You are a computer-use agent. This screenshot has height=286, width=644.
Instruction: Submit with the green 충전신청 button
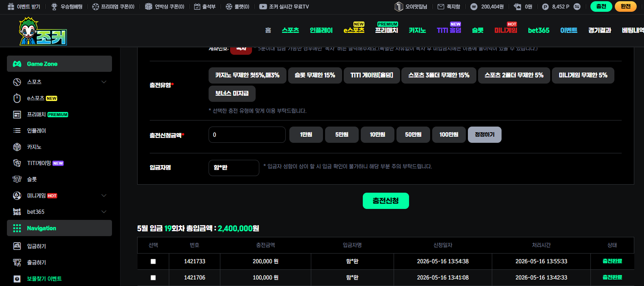[x=386, y=201]
